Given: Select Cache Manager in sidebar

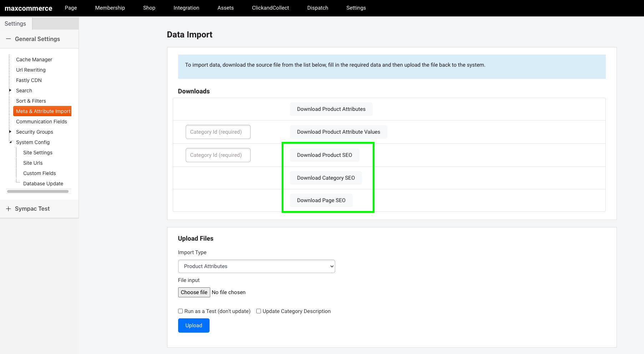Looking at the screenshot, I should click(x=34, y=60).
